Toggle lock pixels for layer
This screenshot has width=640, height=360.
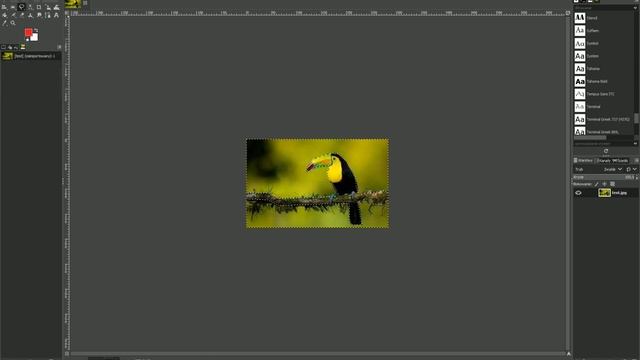(x=596, y=184)
